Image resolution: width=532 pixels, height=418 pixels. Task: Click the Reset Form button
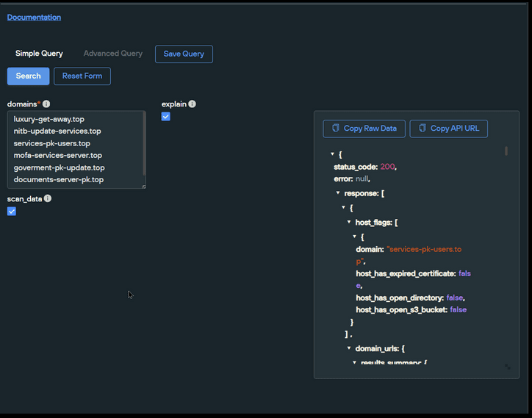click(82, 76)
